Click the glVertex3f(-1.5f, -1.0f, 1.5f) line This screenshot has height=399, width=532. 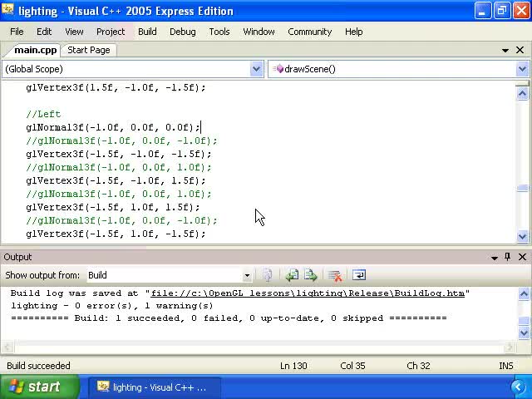point(116,180)
